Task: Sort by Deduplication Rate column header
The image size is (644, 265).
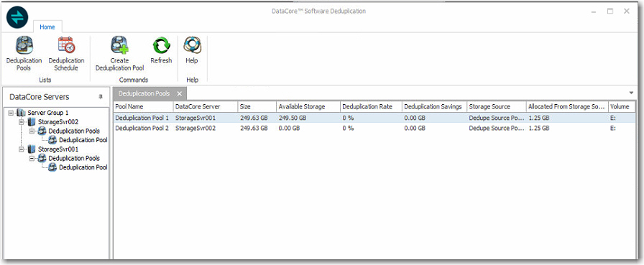Action: (371, 107)
